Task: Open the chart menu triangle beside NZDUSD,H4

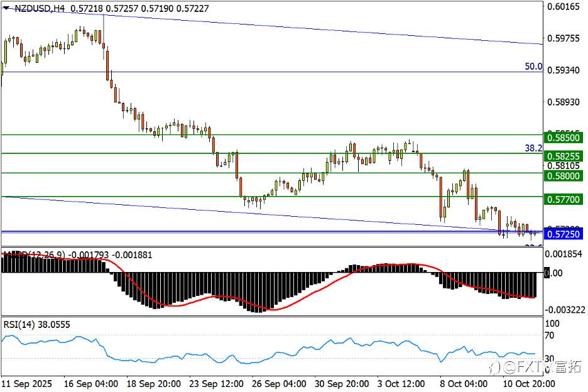Action: pyautogui.click(x=6, y=8)
